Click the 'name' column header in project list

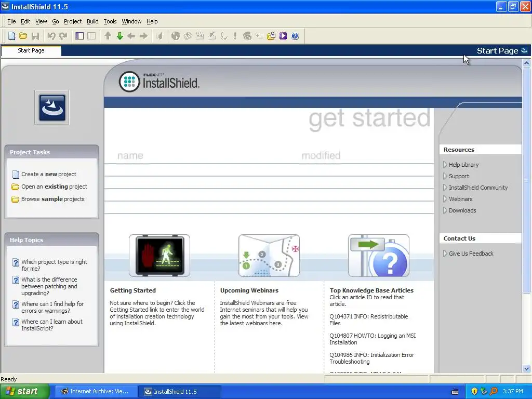tap(130, 156)
